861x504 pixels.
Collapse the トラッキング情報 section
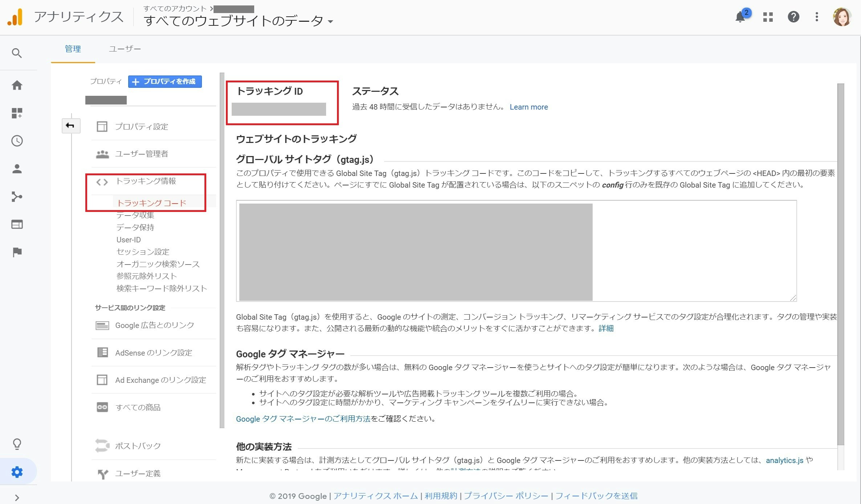coord(145,181)
